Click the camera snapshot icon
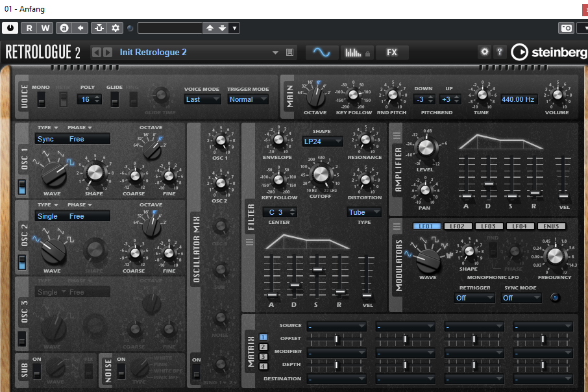Image resolution: width=588 pixels, height=392 pixels. (x=566, y=28)
